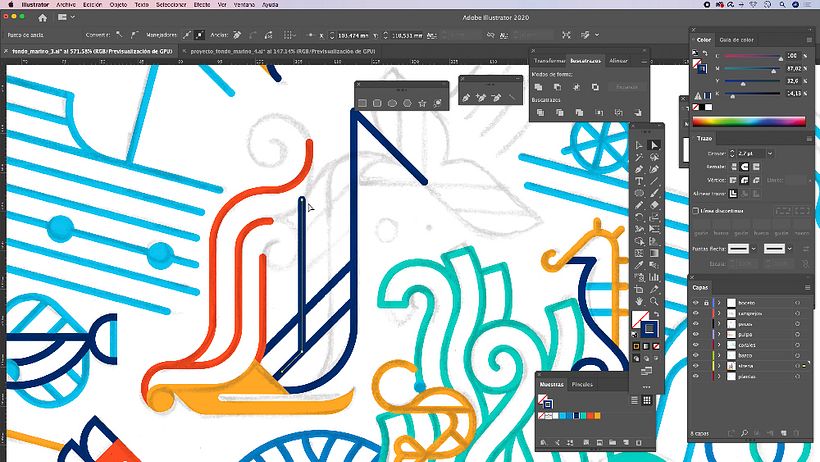Select the Type tool
The height and width of the screenshot is (462, 820).
point(639,181)
